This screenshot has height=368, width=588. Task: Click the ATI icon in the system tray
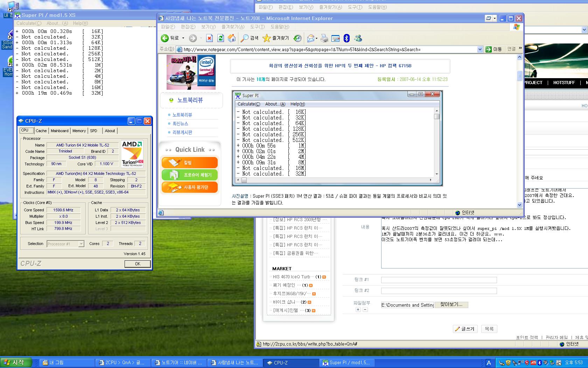click(533, 363)
